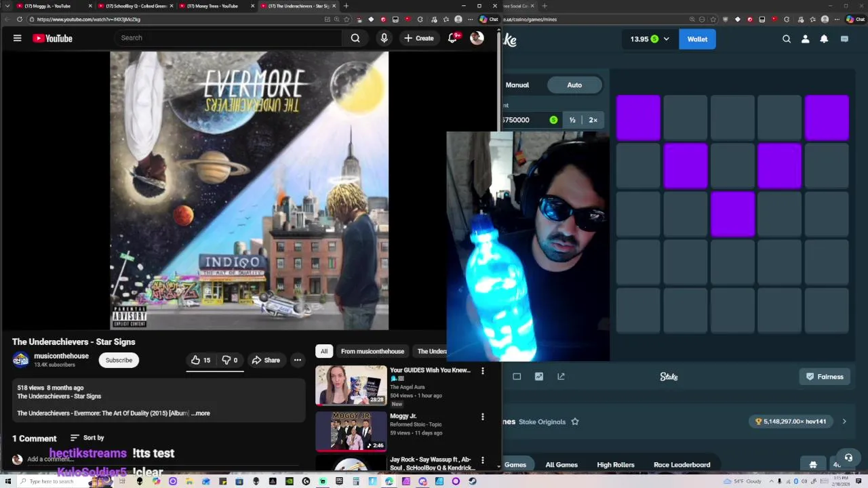Dislike the Star Signs video
Viewport: 868px width, 488px height.
coord(230,360)
